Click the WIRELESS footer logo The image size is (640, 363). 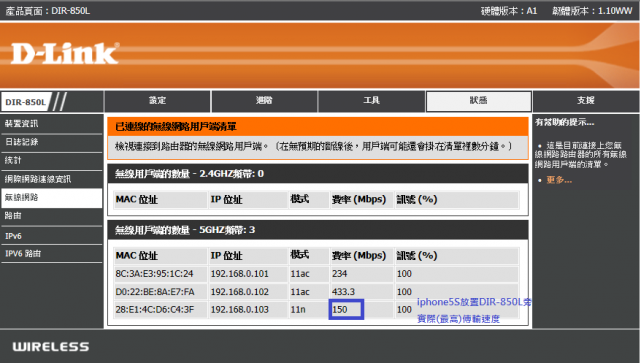pos(51,347)
